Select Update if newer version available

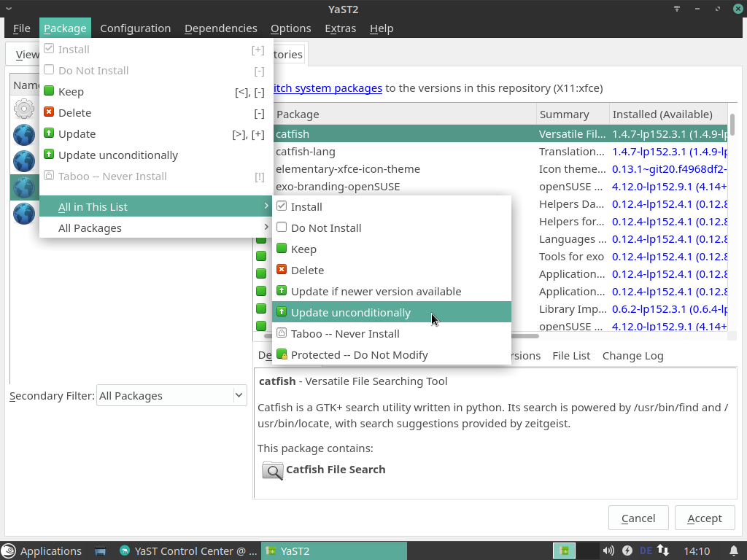376,291
